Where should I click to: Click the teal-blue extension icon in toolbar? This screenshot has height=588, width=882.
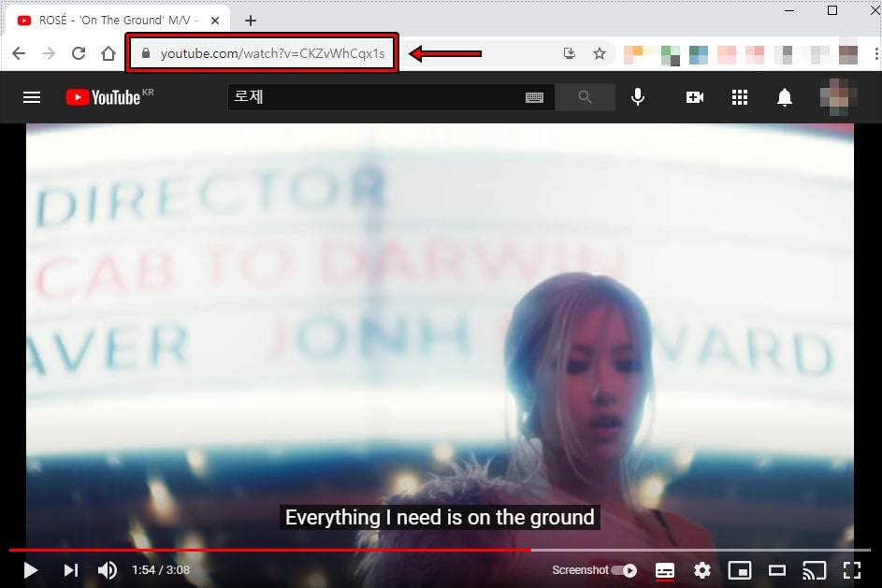[x=698, y=55]
